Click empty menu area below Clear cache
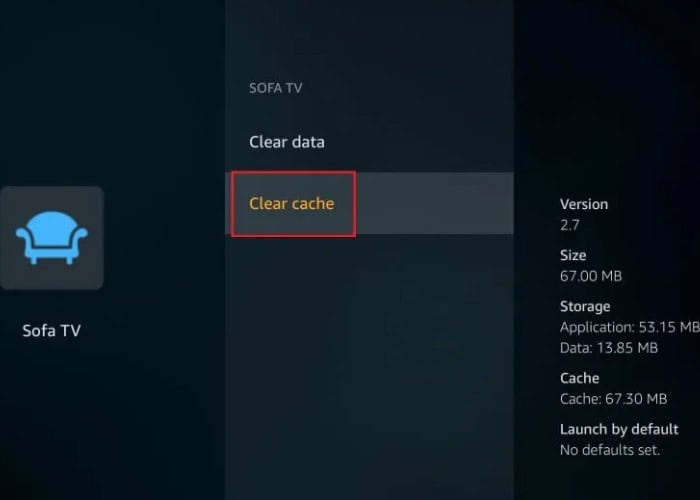This screenshot has height=500, width=700. tap(369, 366)
